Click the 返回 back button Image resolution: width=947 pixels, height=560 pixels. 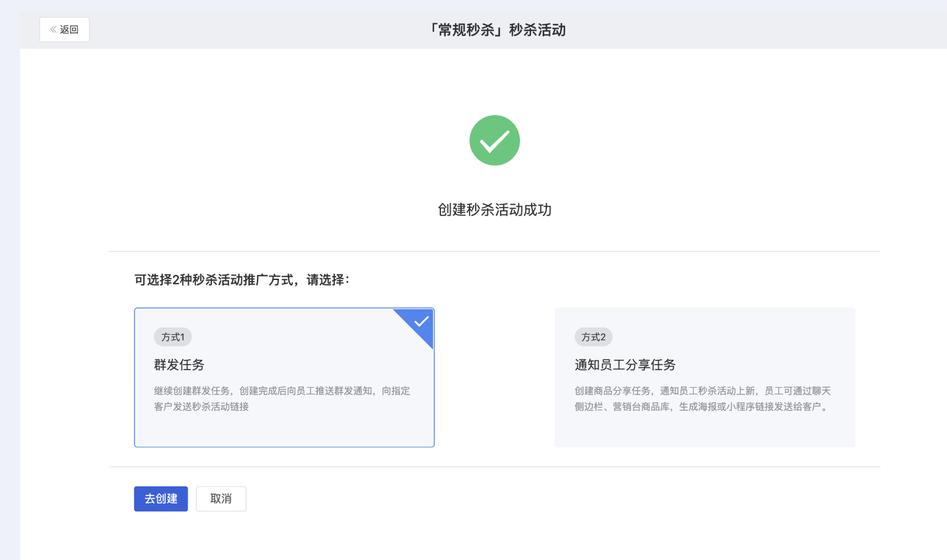coord(65,30)
